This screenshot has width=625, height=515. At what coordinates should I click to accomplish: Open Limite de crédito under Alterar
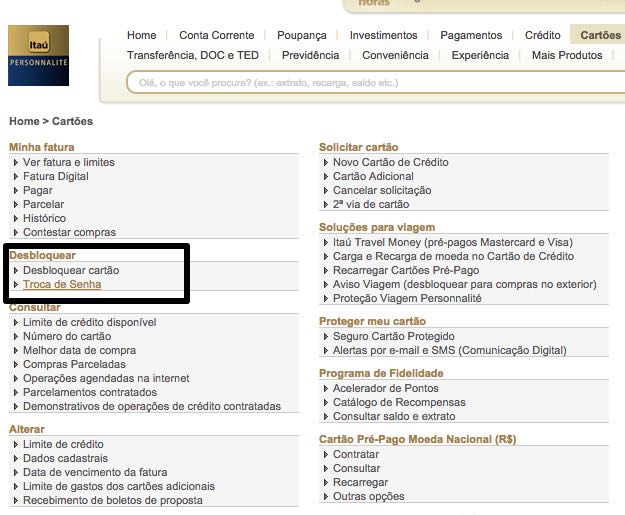point(63,444)
